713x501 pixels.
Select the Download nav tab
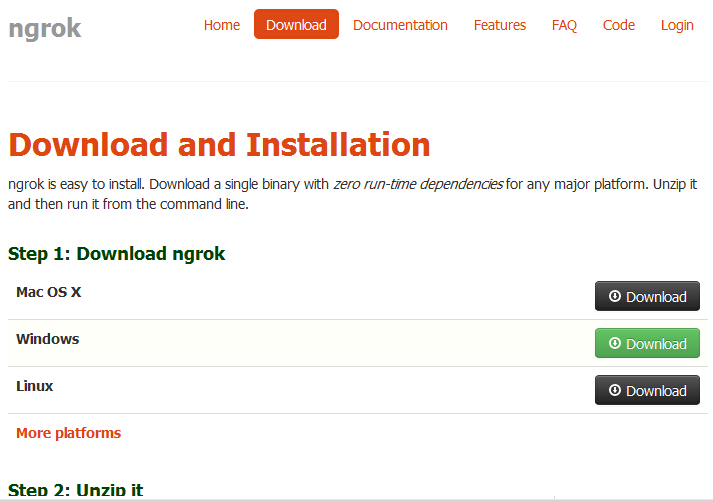click(296, 24)
